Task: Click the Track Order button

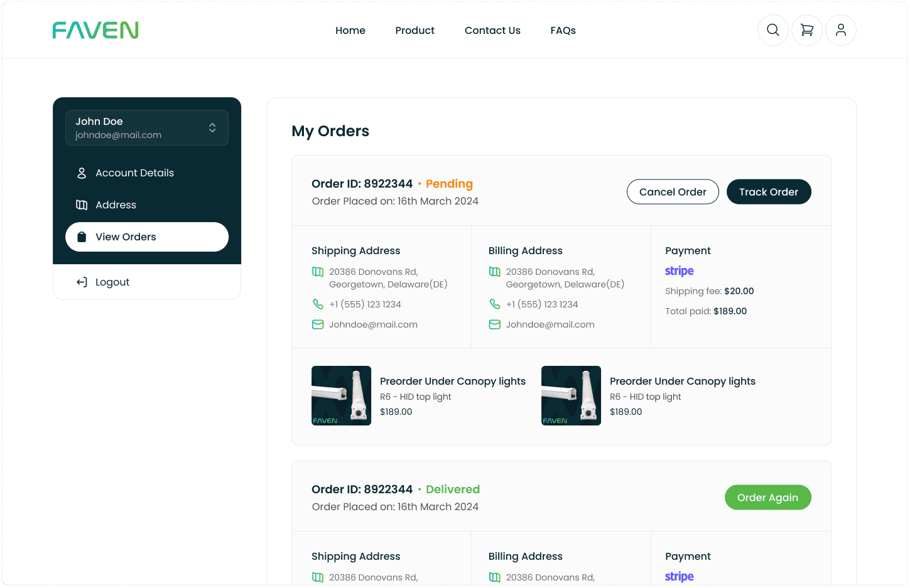Action: (x=769, y=192)
